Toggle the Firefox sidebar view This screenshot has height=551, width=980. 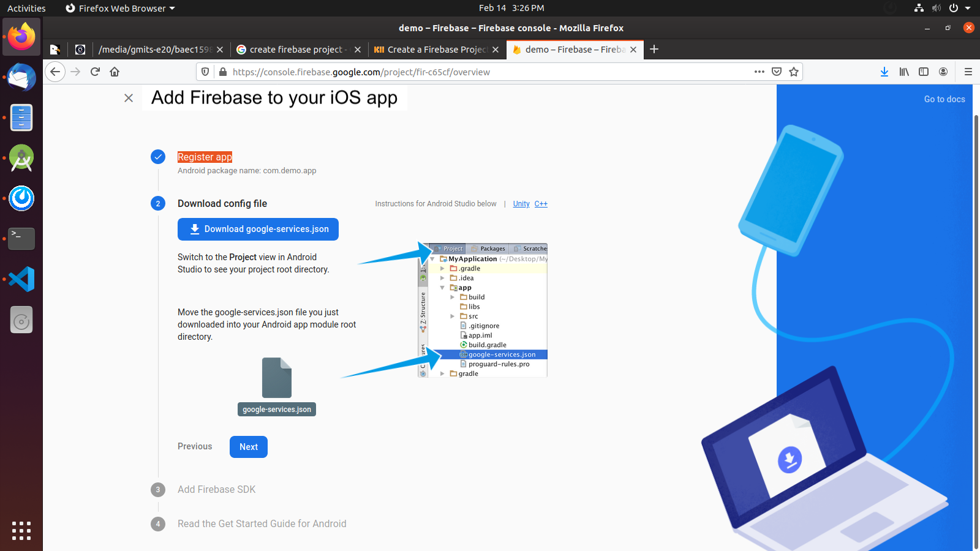pyautogui.click(x=924, y=72)
